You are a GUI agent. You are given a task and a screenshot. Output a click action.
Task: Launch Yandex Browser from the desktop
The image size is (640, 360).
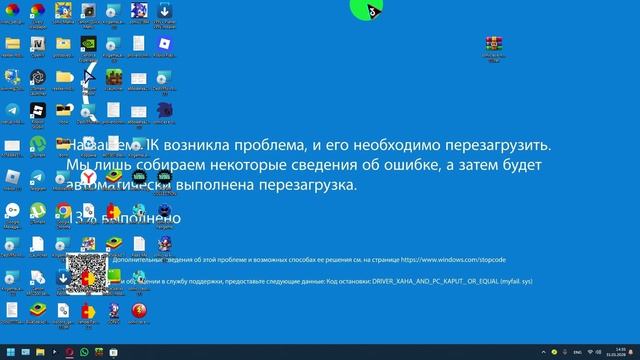point(88,178)
